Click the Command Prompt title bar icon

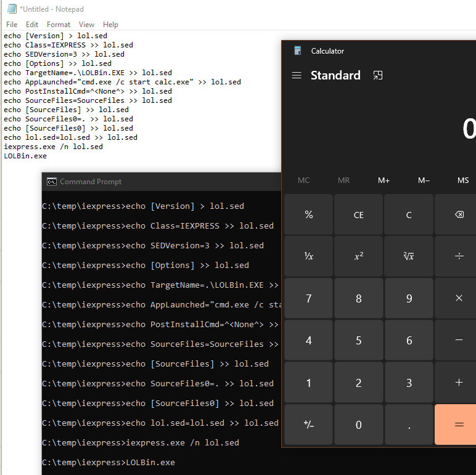point(52,181)
